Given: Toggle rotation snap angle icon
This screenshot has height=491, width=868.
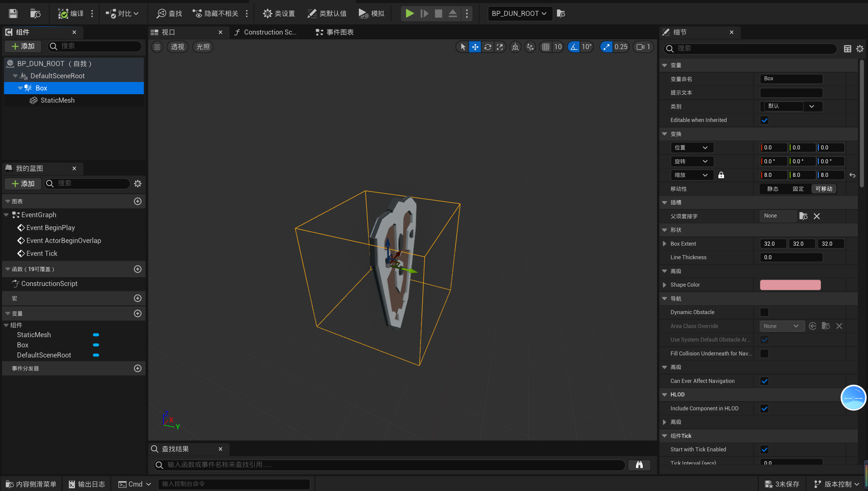Looking at the screenshot, I should [x=574, y=47].
